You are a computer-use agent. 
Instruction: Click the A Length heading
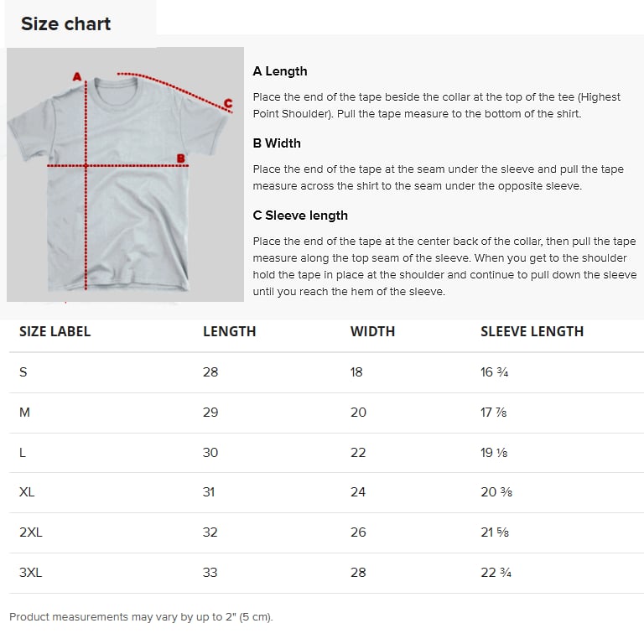[x=280, y=71]
